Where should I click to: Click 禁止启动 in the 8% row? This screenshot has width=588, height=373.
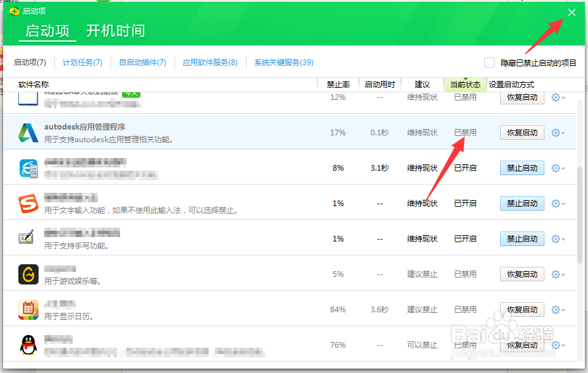click(522, 168)
